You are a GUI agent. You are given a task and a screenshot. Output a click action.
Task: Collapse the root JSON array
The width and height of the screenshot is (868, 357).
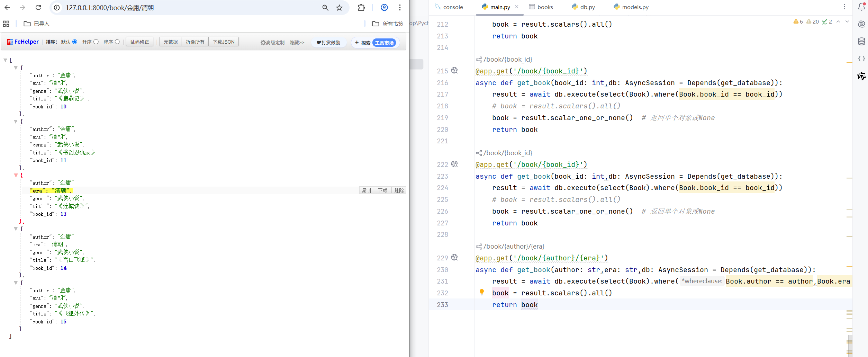(5, 60)
